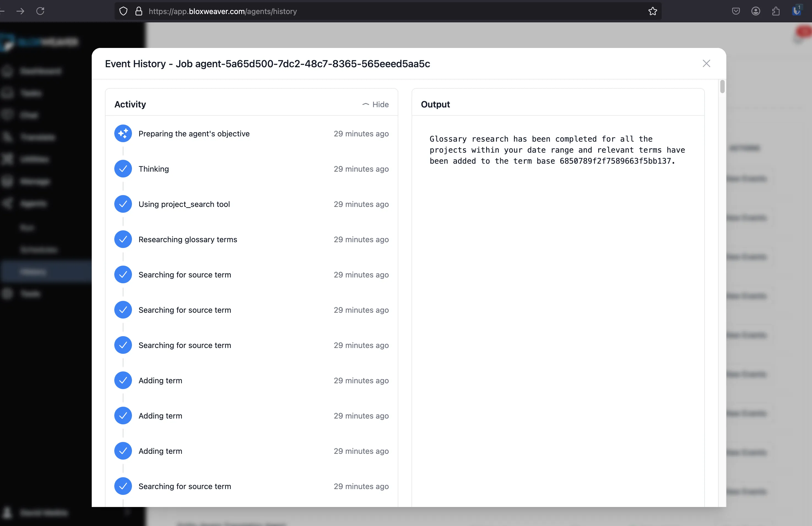The height and width of the screenshot is (526, 812).
Task: Click the sparkle icon on the objective step
Action: (123, 133)
